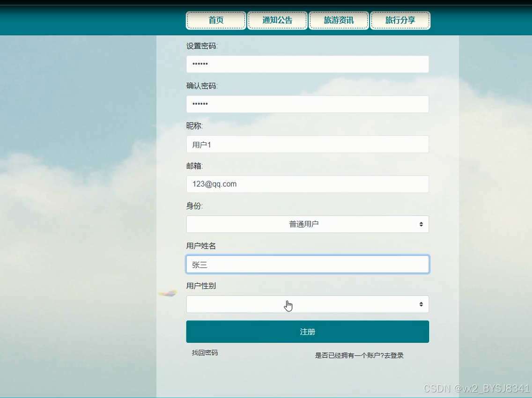The image size is (532, 398).
Task: Click the 用户性别 label text
Action: [201, 286]
